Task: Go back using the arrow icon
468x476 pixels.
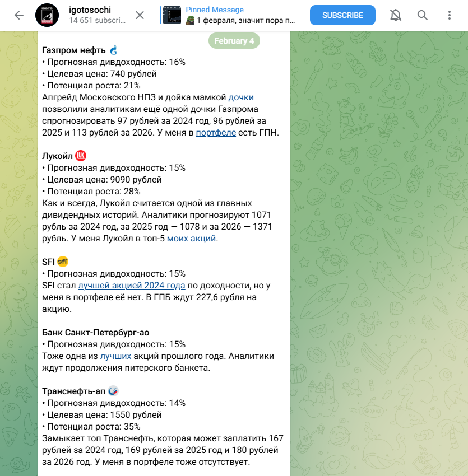Action: tap(19, 15)
